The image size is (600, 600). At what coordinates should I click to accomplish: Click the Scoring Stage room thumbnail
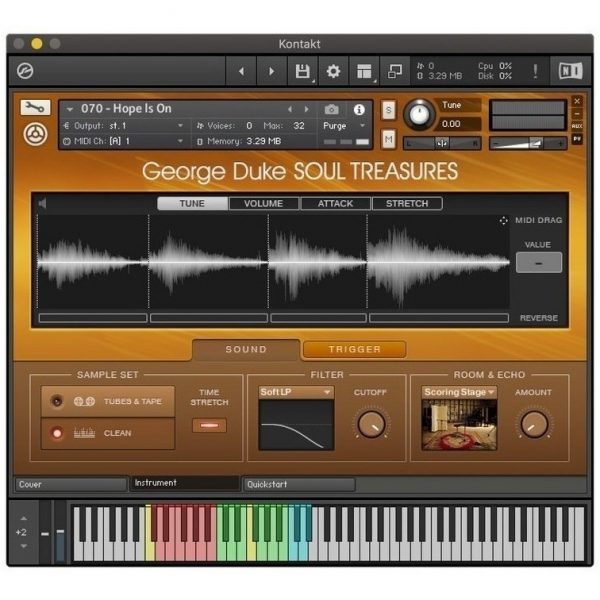459,425
